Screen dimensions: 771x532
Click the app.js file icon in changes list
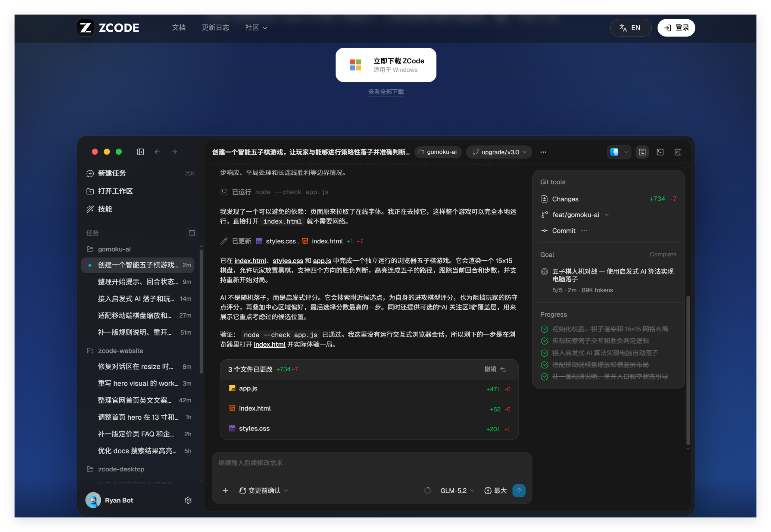coord(232,388)
